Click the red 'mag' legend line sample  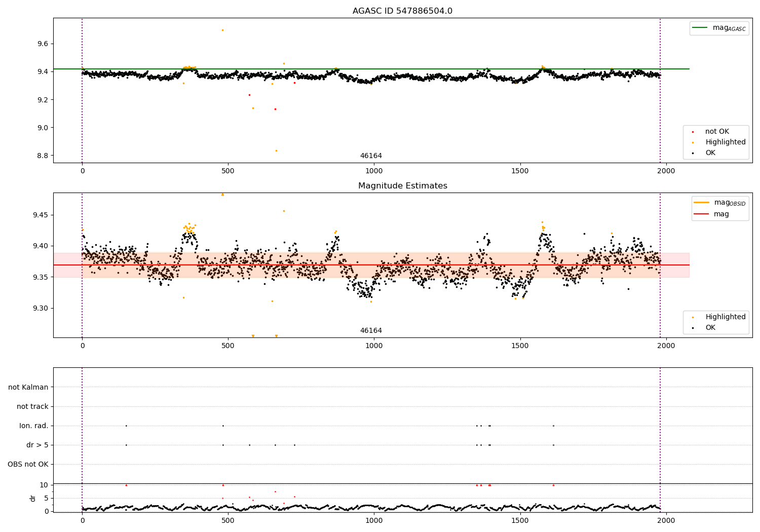pyautogui.click(x=702, y=214)
